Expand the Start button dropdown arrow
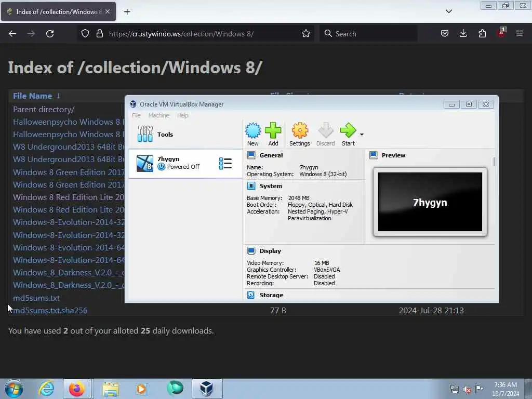Screen dimensions: 532x399 [x=362, y=135]
